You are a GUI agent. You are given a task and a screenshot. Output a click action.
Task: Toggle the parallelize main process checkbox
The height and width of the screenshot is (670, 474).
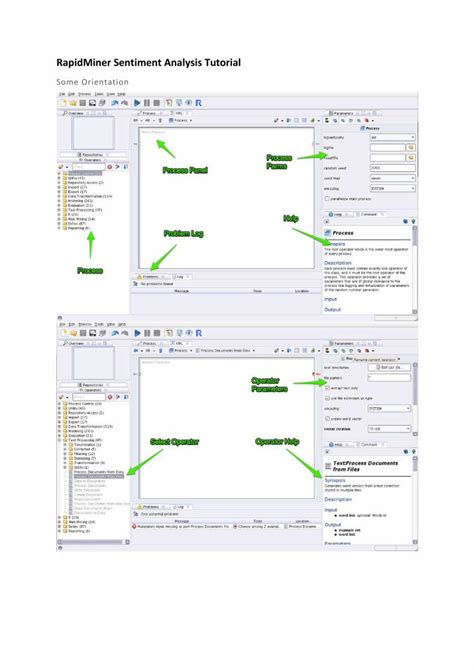327,199
